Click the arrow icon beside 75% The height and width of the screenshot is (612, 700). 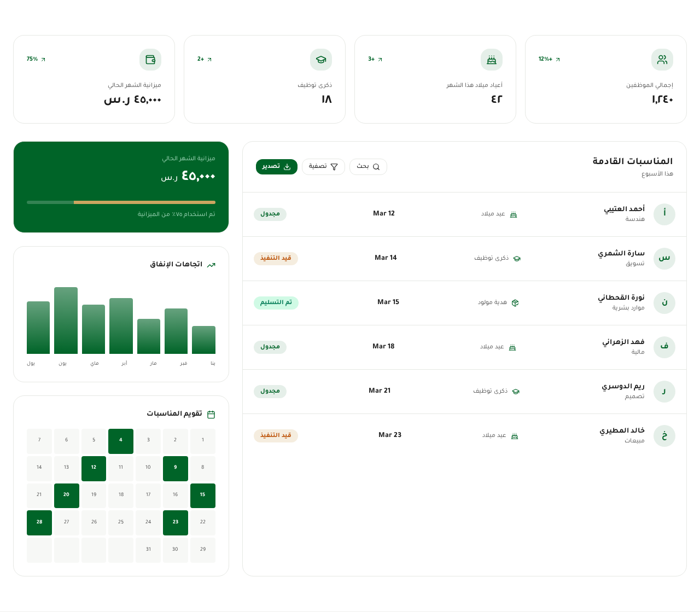[x=43, y=59]
